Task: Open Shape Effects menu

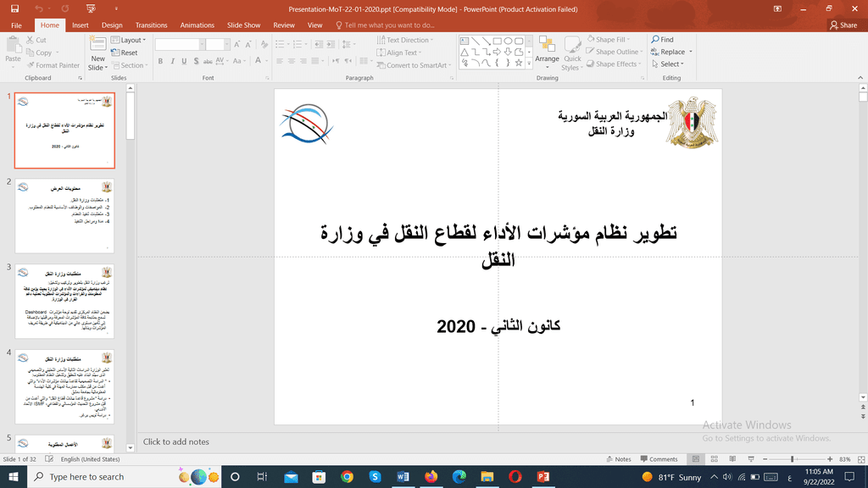Action: (x=614, y=64)
